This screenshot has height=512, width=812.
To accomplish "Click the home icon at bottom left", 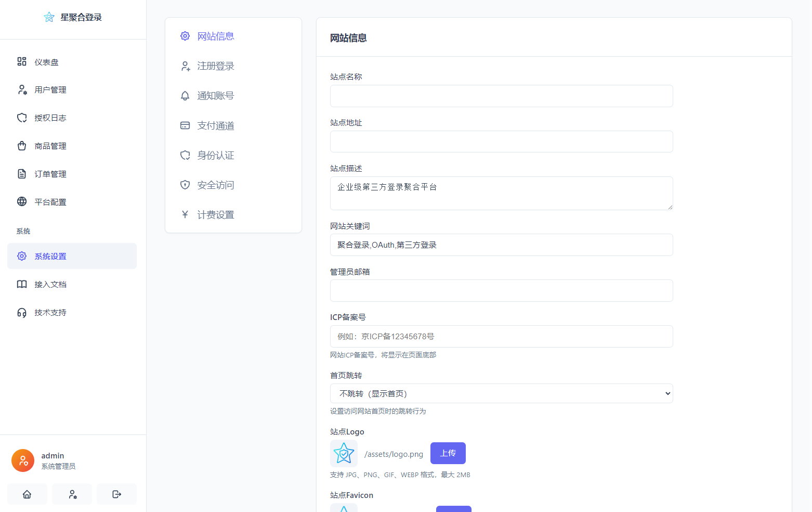I will 27,494.
